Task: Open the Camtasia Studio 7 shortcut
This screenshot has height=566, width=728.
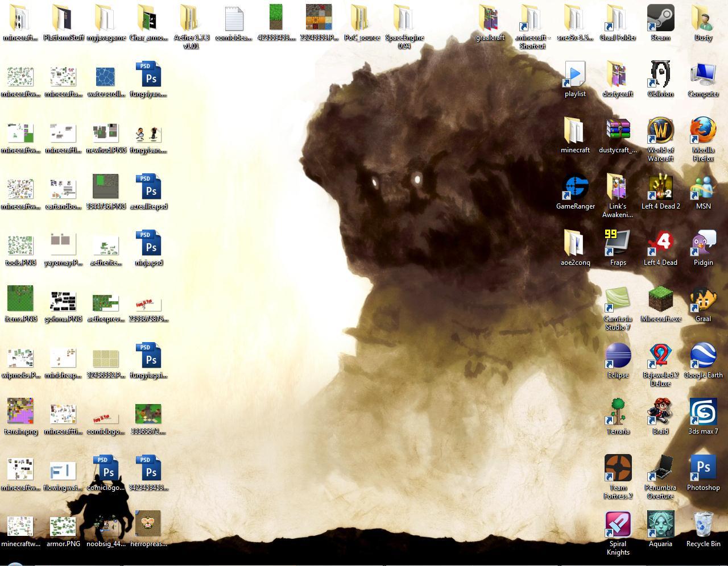Action: click(618, 299)
